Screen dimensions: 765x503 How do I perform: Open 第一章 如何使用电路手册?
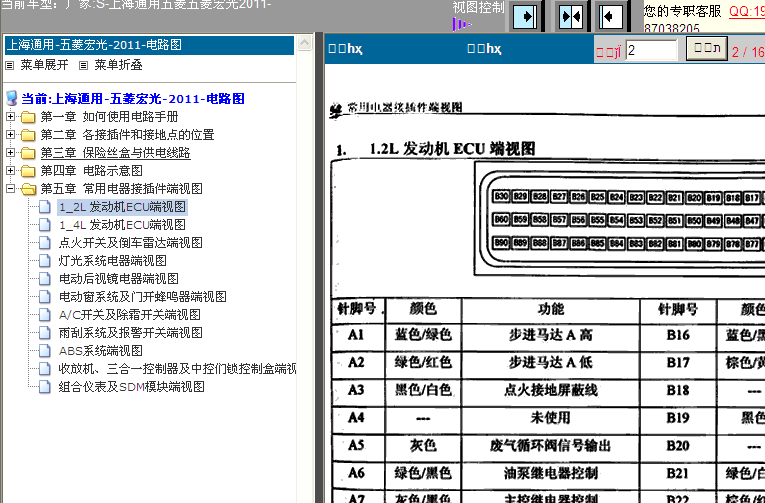coord(109,117)
